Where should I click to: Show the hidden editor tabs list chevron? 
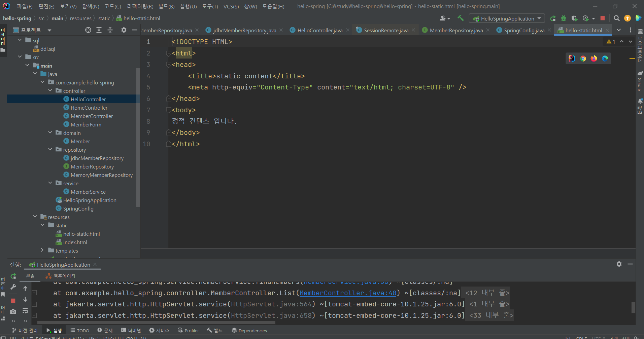619,30
